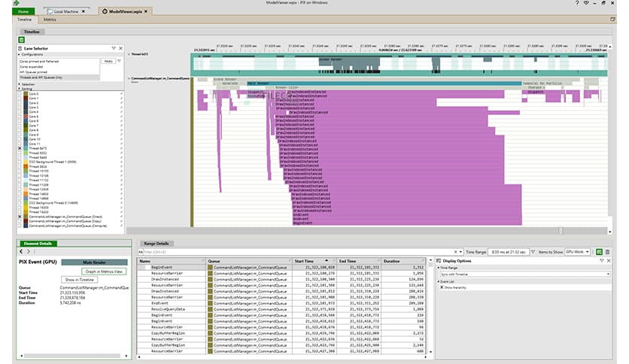
Task: Click the green lane layout icon under Timeline
Action: [20, 39]
